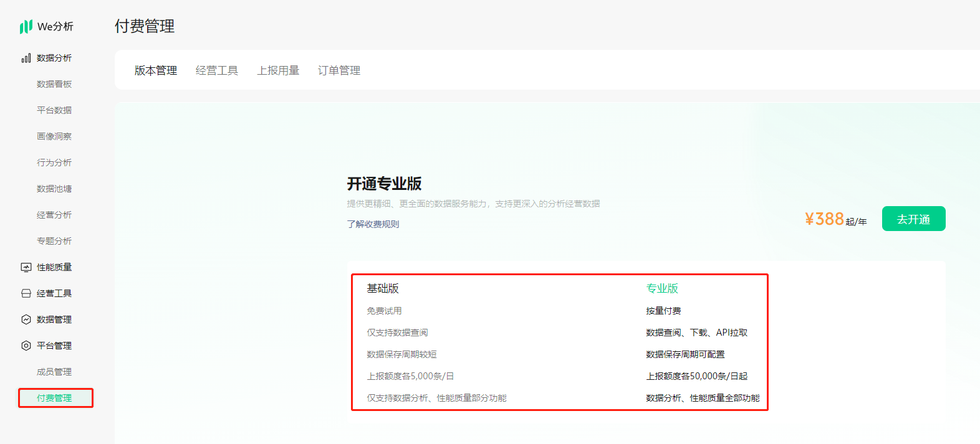
Task: Select 付费管理 in the sidebar
Action: click(x=54, y=398)
